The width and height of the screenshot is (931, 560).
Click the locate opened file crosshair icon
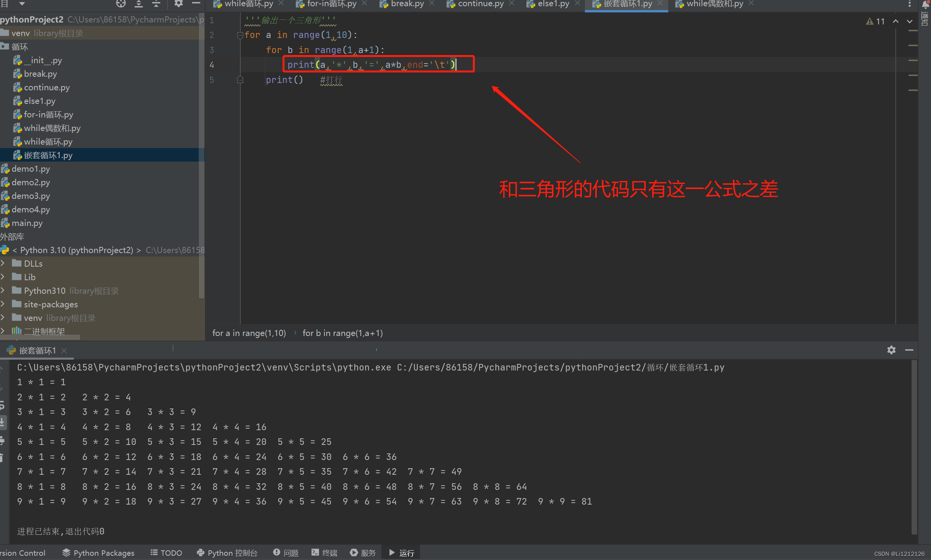(x=121, y=4)
